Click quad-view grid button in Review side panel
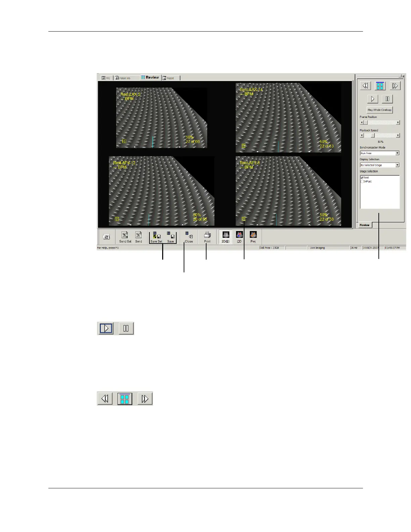This screenshot has height=532, width=411. [x=380, y=86]
